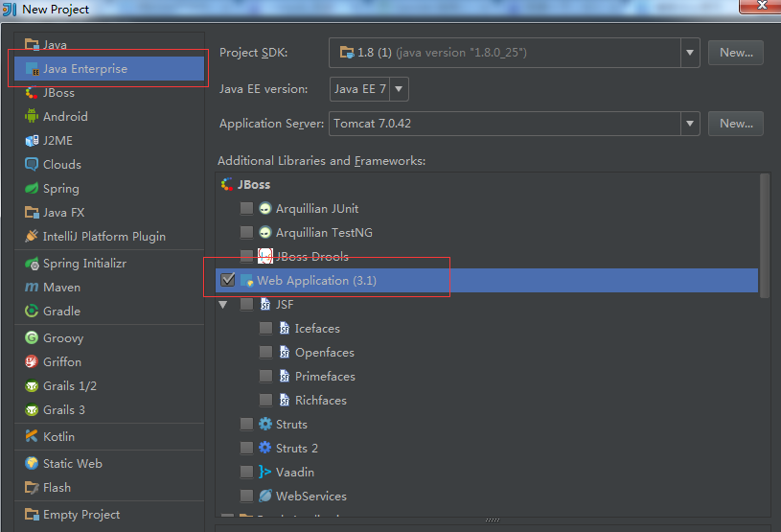Viewport: 781px width, 532px height.
Task: Enable the Arquillian TestNG checkbox
Action: click(x=246, y=232)
